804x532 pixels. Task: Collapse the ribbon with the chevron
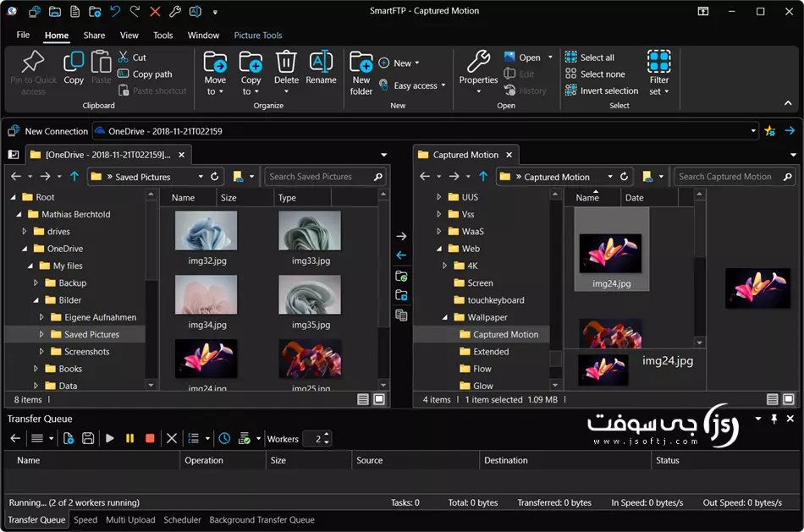(788, 103)
